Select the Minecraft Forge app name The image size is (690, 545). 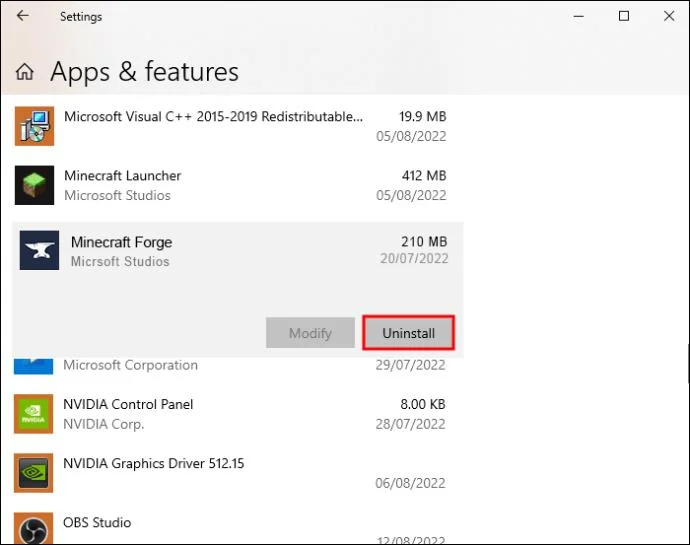(121, 242)
